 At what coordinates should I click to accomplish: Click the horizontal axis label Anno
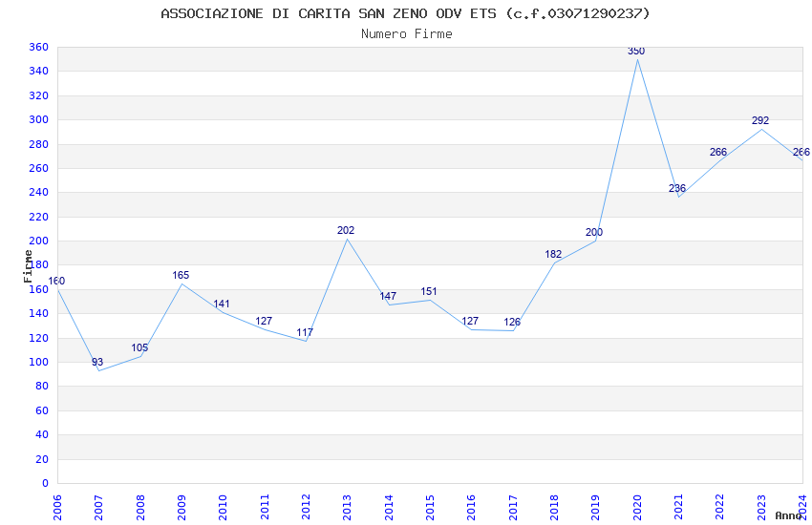(788, 515)
